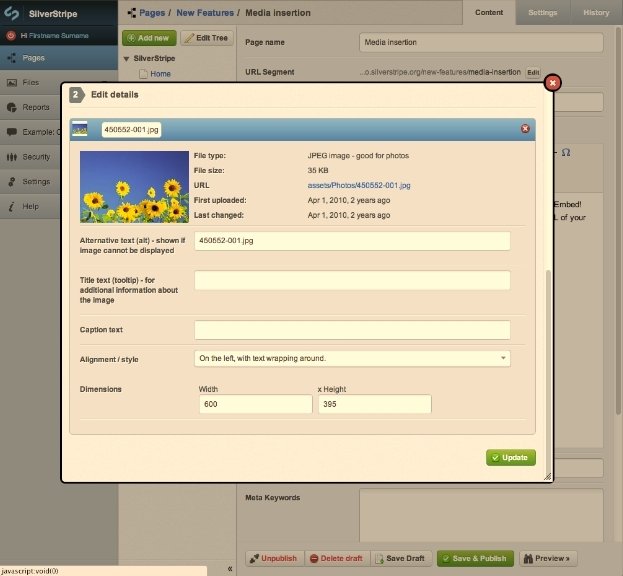This screenshot has width=623, height=576.
Task: Click the green Update button
Action: [511, 458]
